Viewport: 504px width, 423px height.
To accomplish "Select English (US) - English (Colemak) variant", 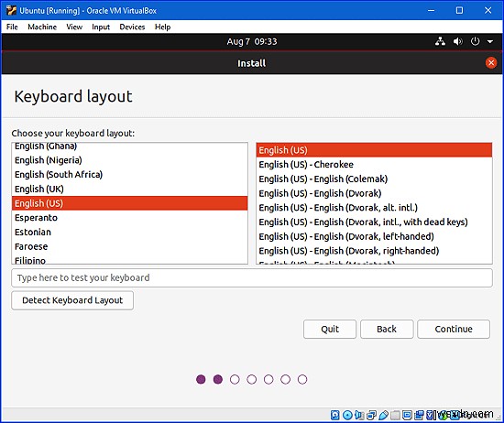I will (x=374, y=179).
